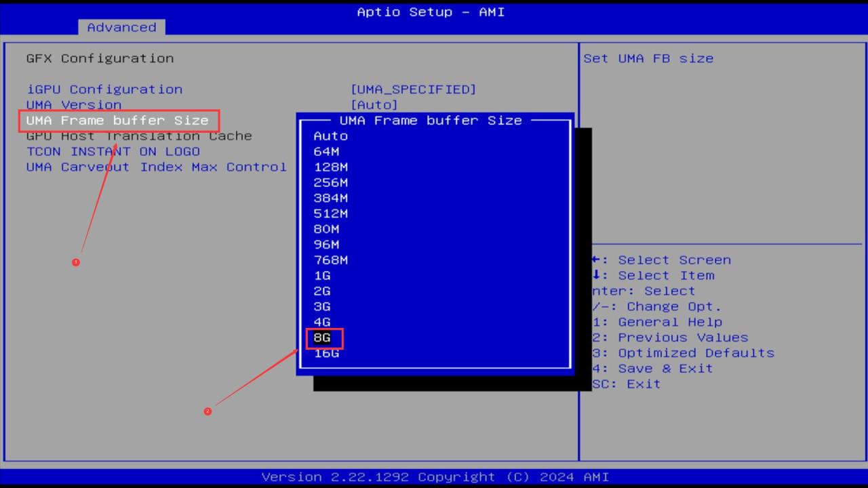Click the 'Set UMA FB size' help text
Screen dimensions: 868x488
(648, 58)
